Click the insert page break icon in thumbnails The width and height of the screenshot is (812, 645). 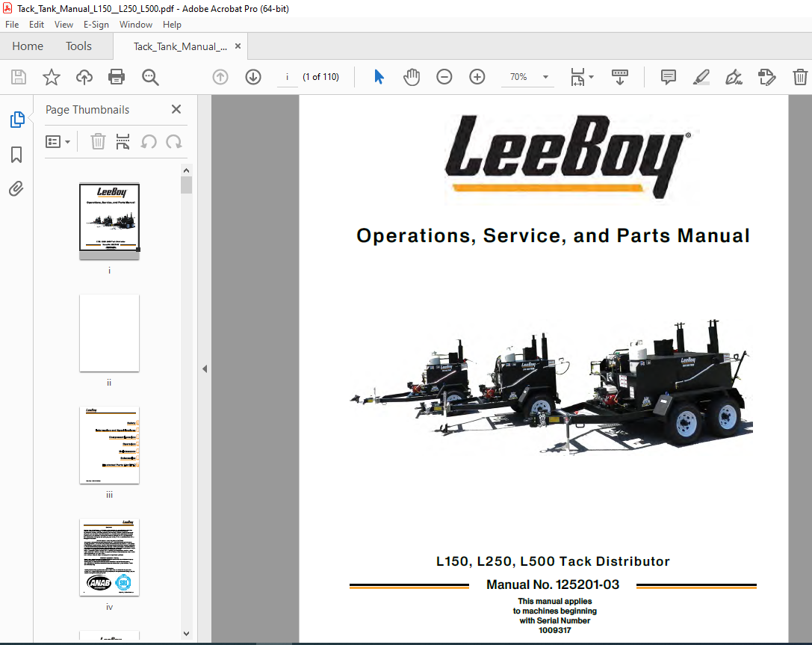click(x=123, y=141)
